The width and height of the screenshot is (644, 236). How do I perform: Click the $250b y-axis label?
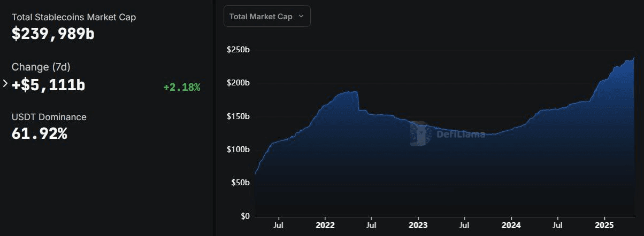coord(239,50)
